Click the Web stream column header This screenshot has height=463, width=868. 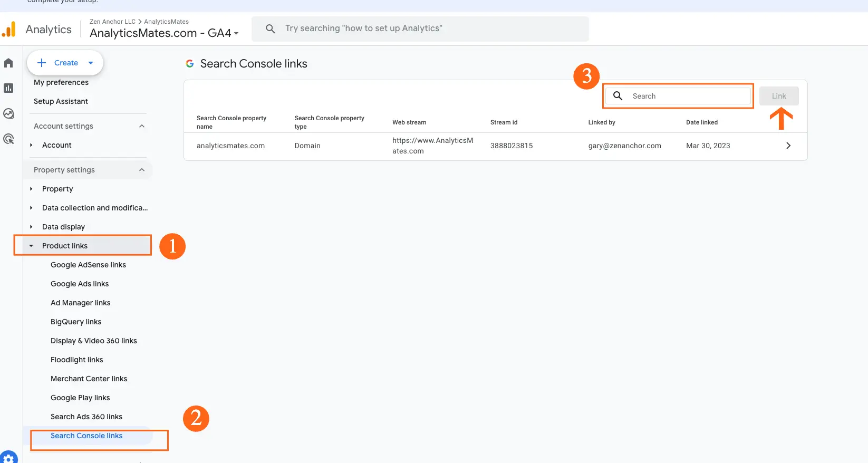pyautogui.click(x=409, y=122)
